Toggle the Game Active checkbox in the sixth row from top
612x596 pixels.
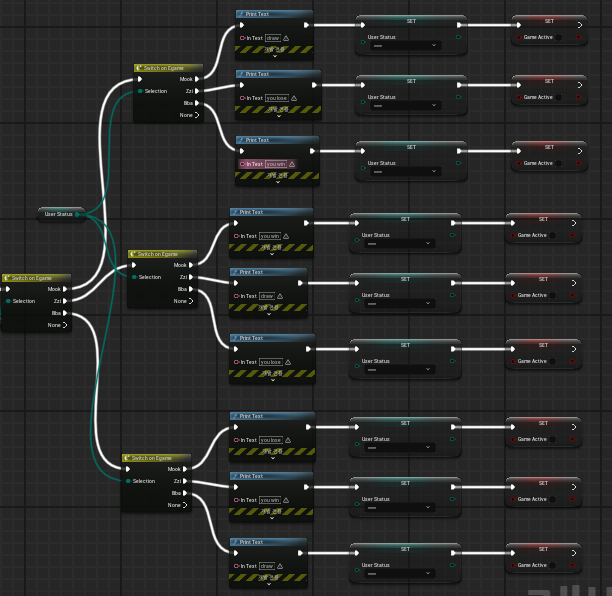pos(553,361)
